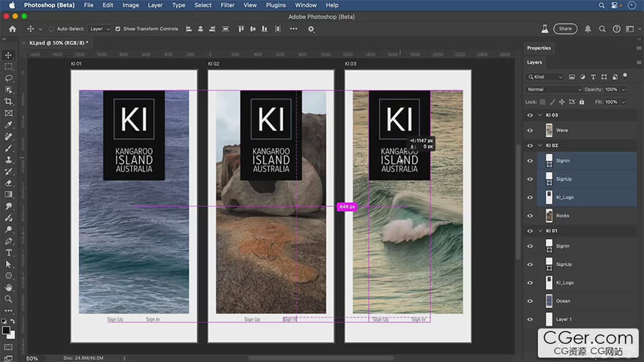
Task: Open the File menu
Action: tap(89, 5)
